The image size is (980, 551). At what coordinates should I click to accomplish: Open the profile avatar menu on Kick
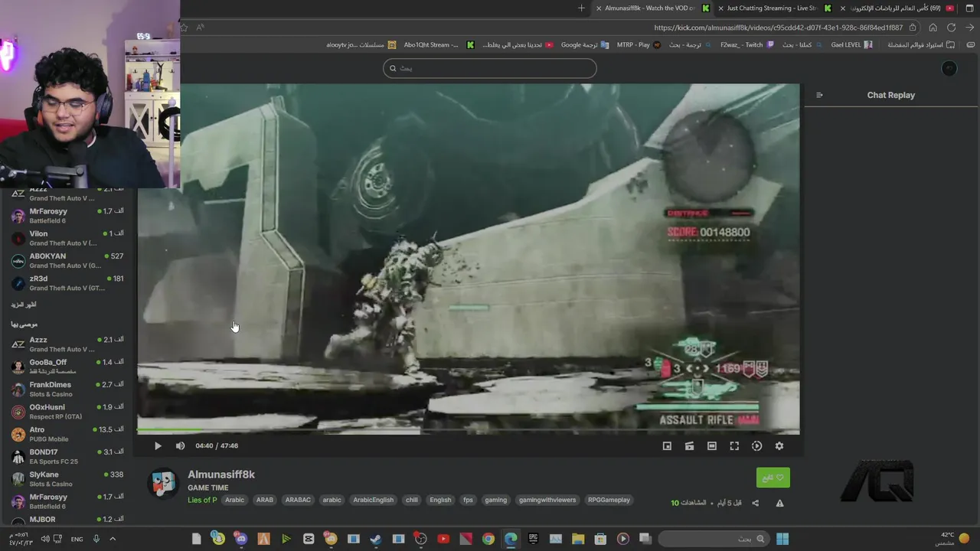tap(949, 68)
